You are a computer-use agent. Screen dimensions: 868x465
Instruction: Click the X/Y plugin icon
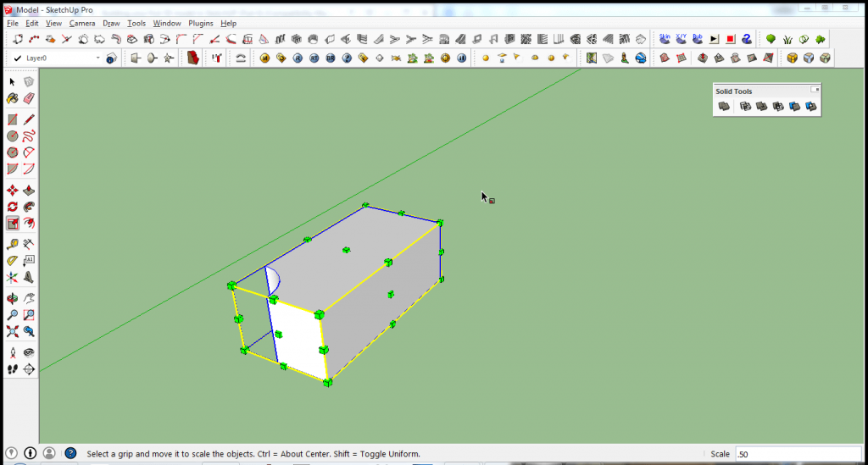(x=681, y=39)
